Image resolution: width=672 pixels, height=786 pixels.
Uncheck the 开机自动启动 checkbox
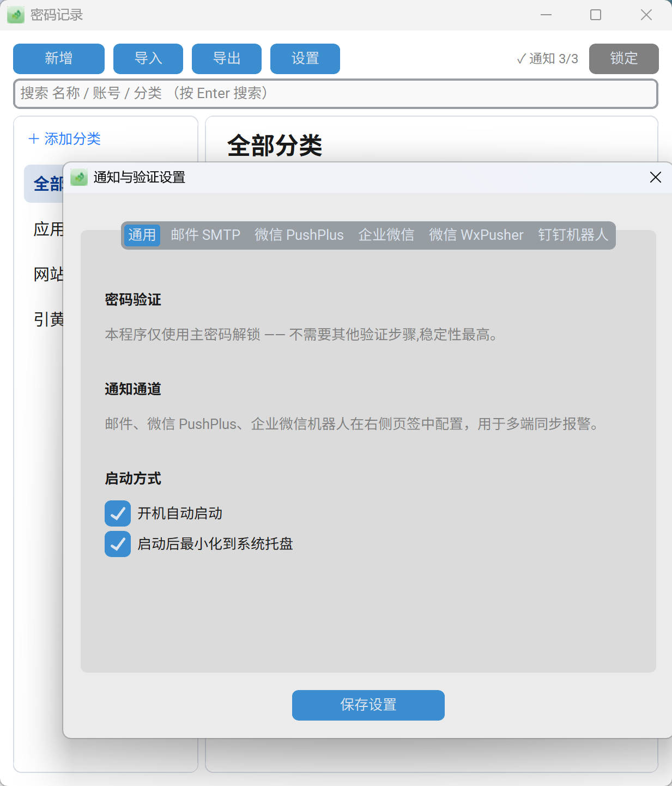[118, 513]
